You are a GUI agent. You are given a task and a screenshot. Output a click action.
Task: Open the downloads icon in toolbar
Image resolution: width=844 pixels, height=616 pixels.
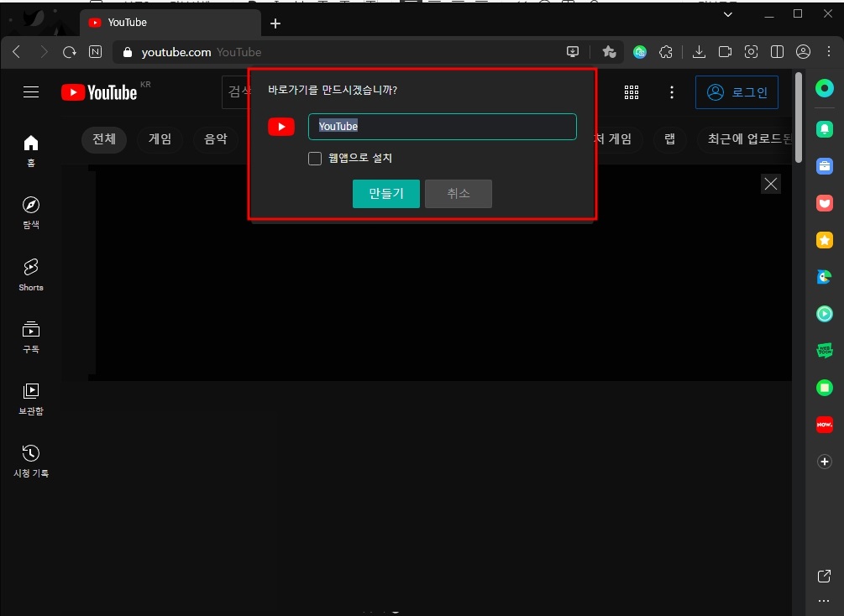point(699,52)
